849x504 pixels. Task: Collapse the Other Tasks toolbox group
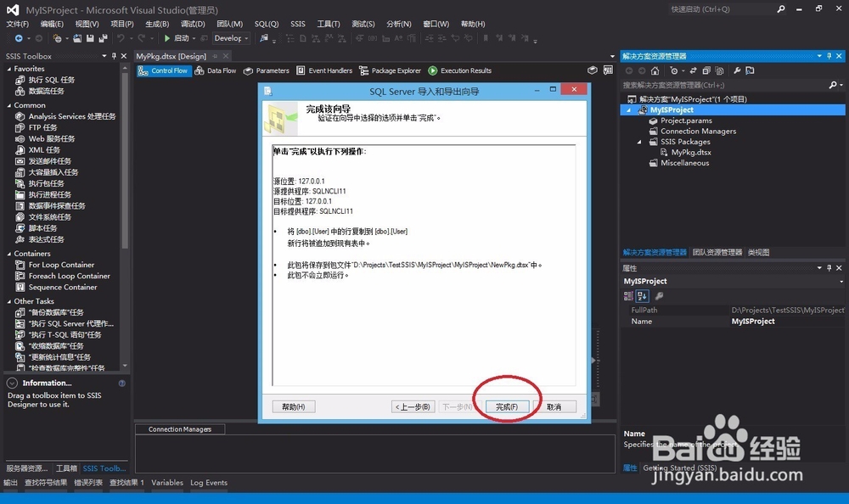pyautogui.click(x=8, y=301)
